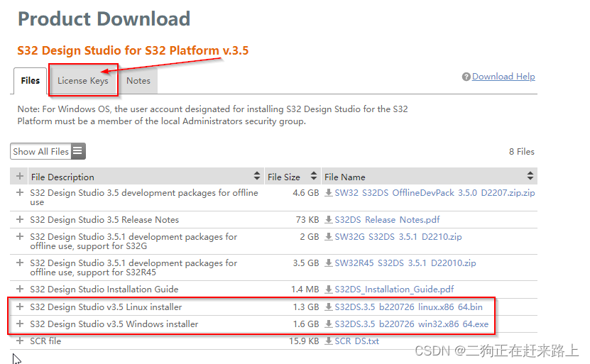The image size is (590, 364).
Task: Click the 'Product Download' page title
Action: pos(104,18)
